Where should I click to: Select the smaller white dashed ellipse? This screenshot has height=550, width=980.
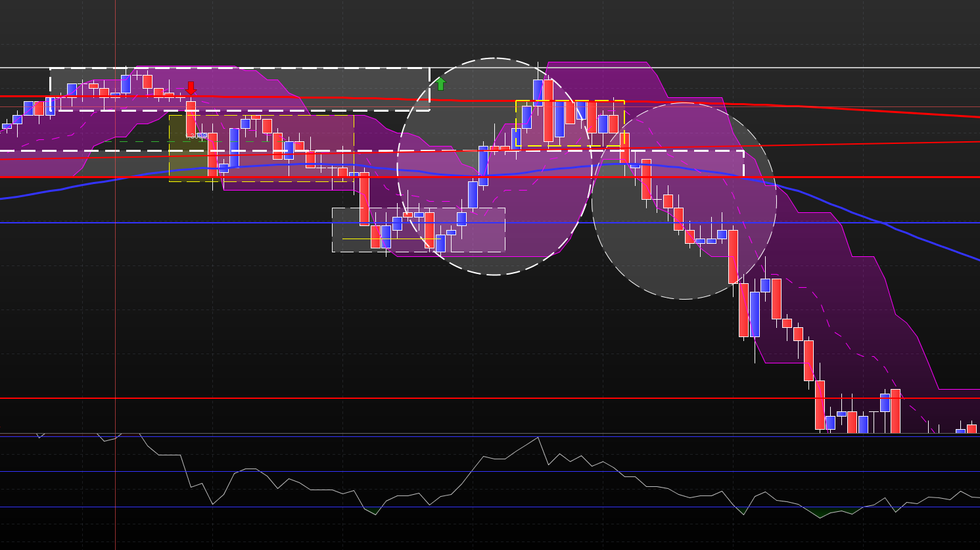pyautogui.click(x=684, y=201)
